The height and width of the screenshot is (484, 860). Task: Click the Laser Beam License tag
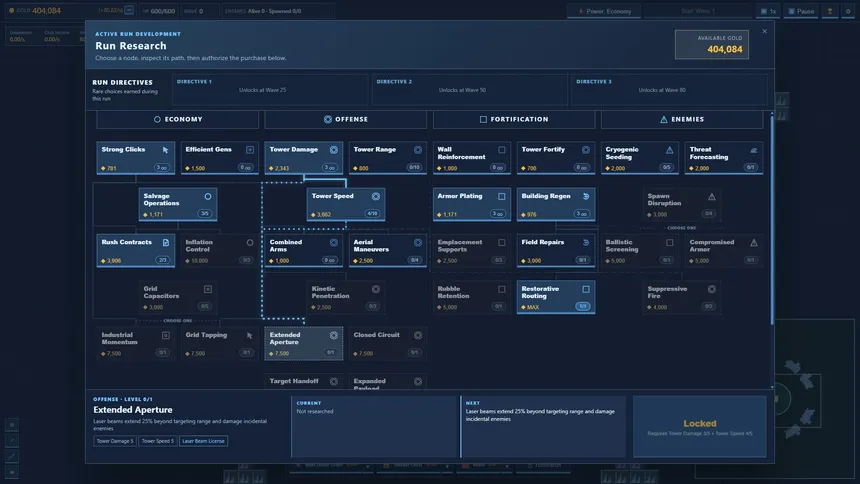203,441
